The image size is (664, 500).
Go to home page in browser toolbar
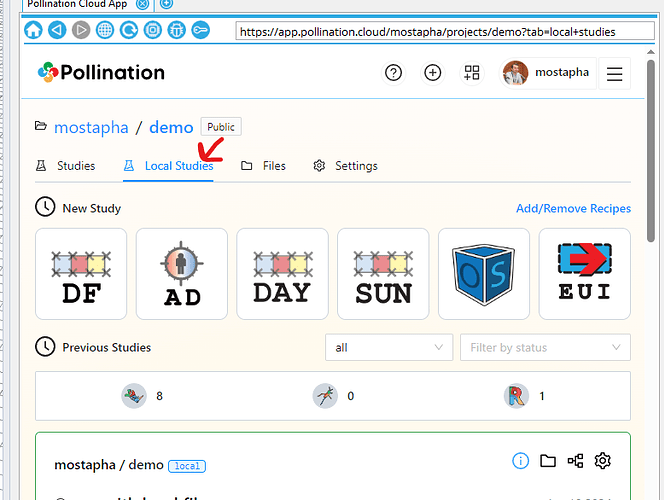coord(33,30)
